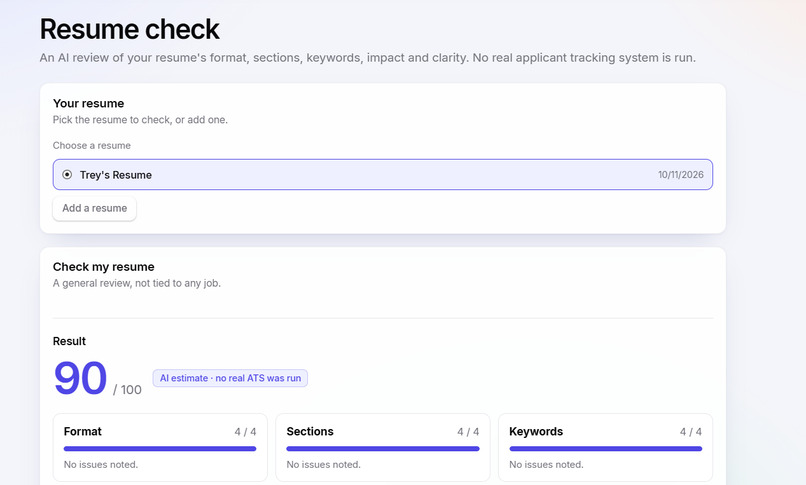The width and height of the screenshot is (806, 485).
Task: Click the Sections score progress bar
Action: click(383, 449)
